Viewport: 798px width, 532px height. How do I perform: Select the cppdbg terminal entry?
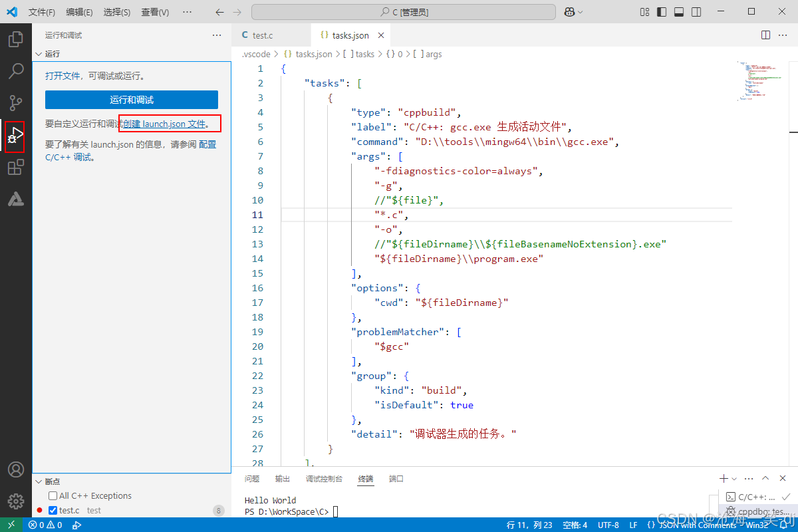[x=757, y=511]
